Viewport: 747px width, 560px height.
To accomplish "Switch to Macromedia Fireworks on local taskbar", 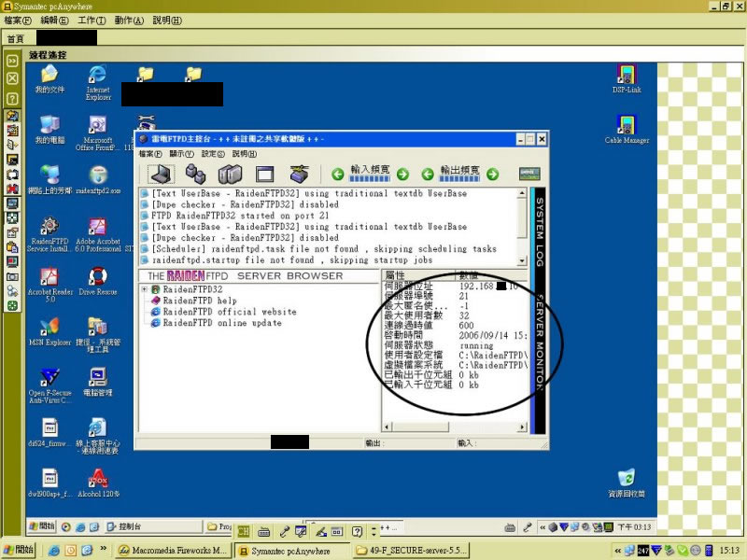I will [x=174, y=551].
